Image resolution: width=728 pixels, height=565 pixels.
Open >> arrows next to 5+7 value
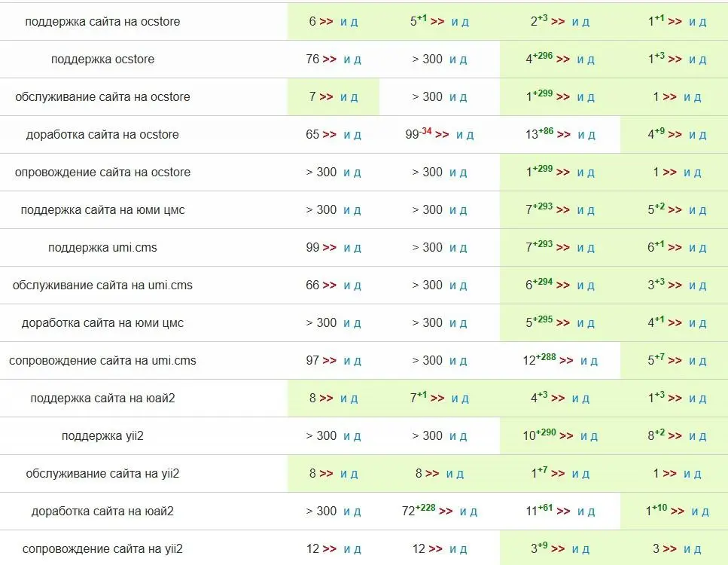(675, 361)
